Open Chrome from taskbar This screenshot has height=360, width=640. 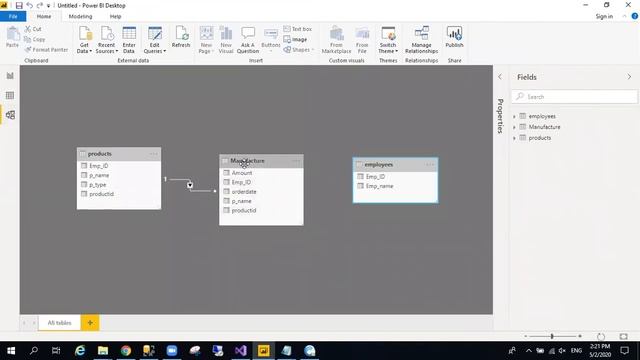point(126,351)
